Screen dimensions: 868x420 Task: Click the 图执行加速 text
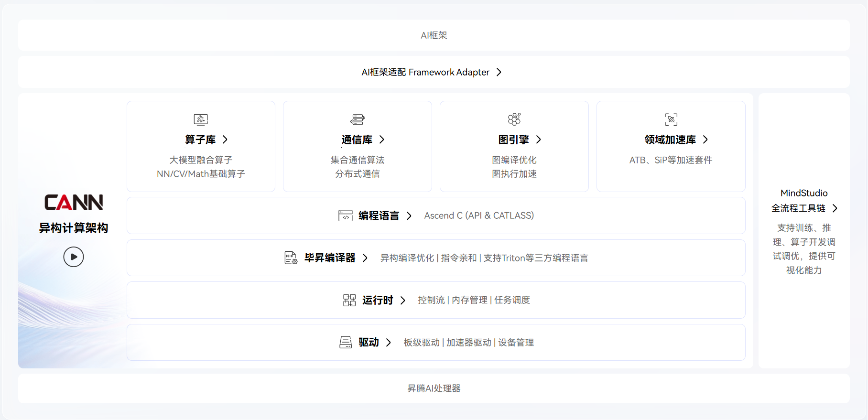[x=514, y=174]
